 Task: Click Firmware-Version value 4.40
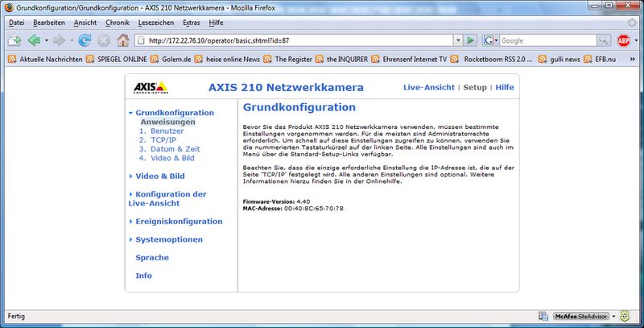pyautogui.click(x=303, y=201)
